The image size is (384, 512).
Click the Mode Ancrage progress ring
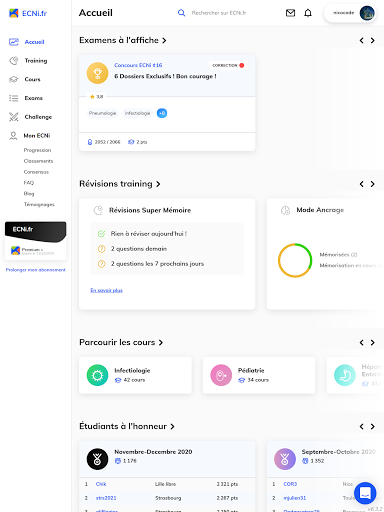tap(295, 260)
